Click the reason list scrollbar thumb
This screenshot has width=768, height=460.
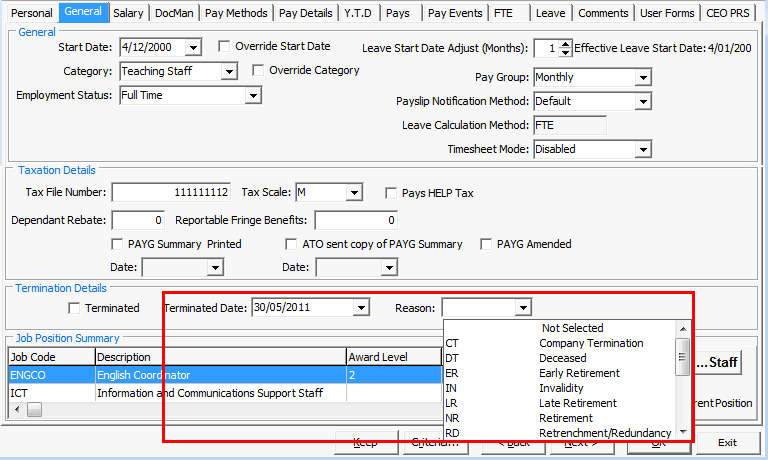coord(682,357)
